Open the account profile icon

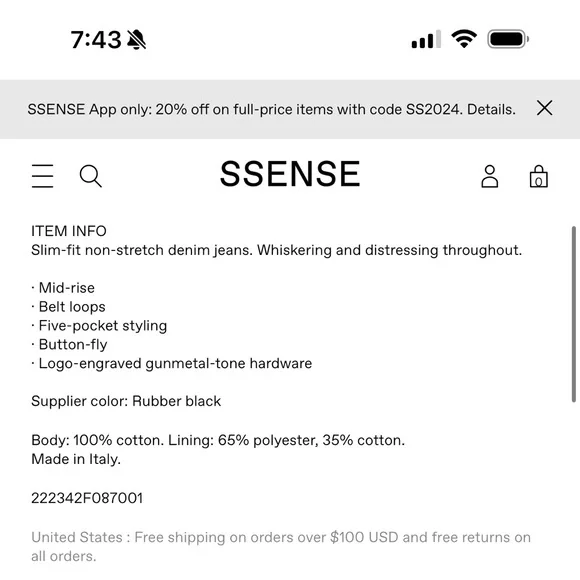click(x=489, y=176)
